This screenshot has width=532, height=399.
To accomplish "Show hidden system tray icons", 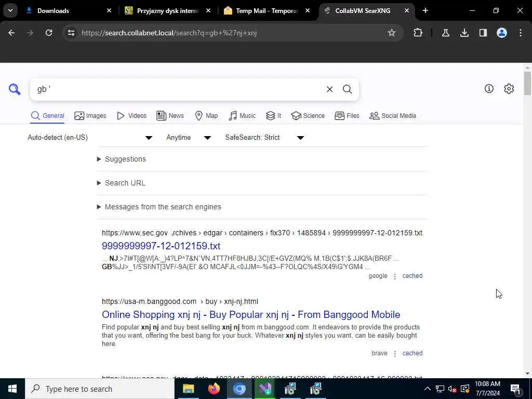I will [428, 389].
